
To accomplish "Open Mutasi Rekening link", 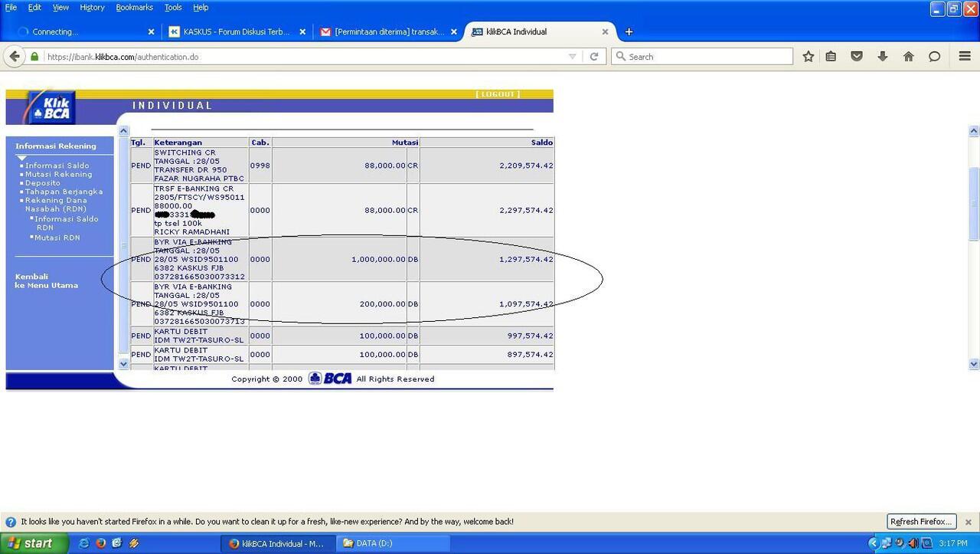I will coord(58,175).
